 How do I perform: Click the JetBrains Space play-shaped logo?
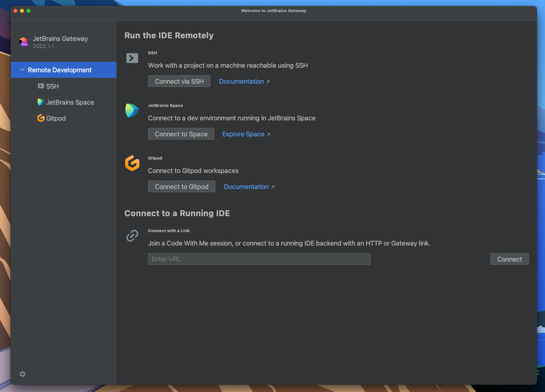(x=132, y=111)
